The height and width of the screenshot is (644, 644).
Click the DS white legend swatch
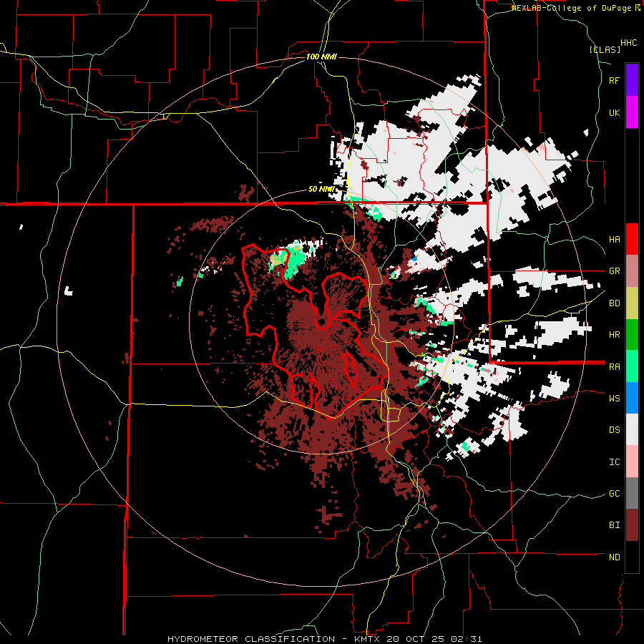632,430
